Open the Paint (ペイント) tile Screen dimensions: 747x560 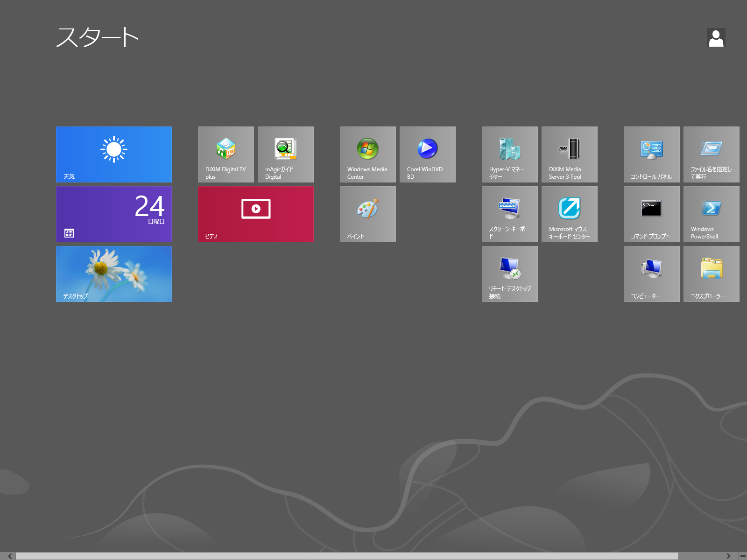pos(367,214)
